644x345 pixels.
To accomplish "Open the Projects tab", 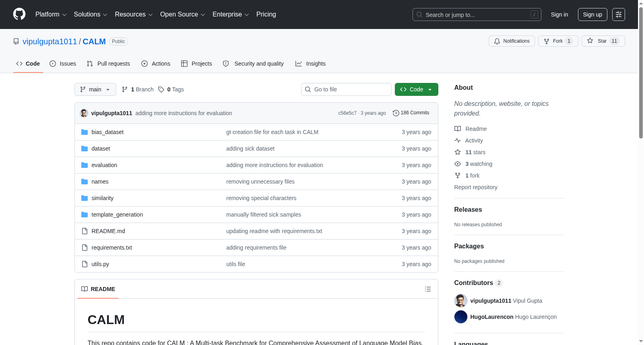I will point(196,64).
